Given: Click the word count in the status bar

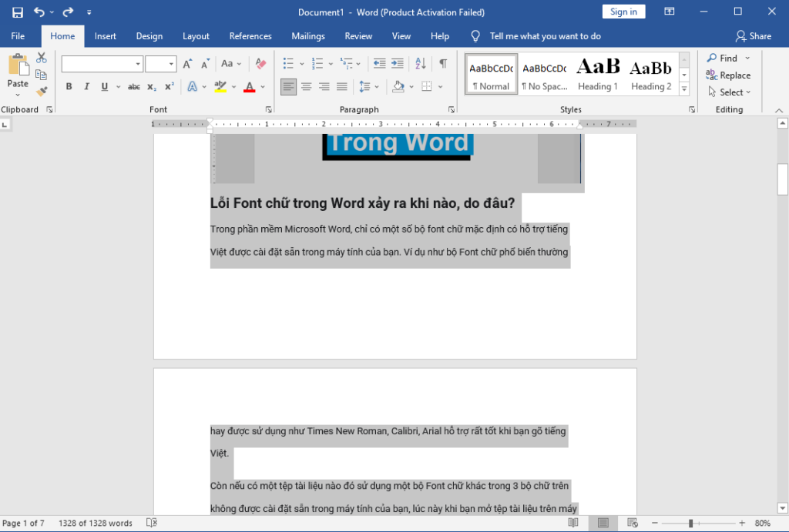Looking at the screenshot, I should 95,523.
